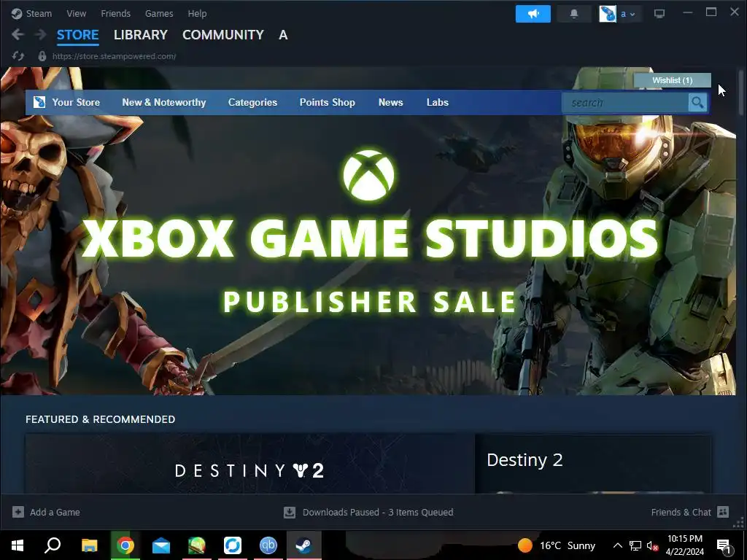The image size is (747, 560).
Task: Click Add a Game label
Action: (55, 512)
